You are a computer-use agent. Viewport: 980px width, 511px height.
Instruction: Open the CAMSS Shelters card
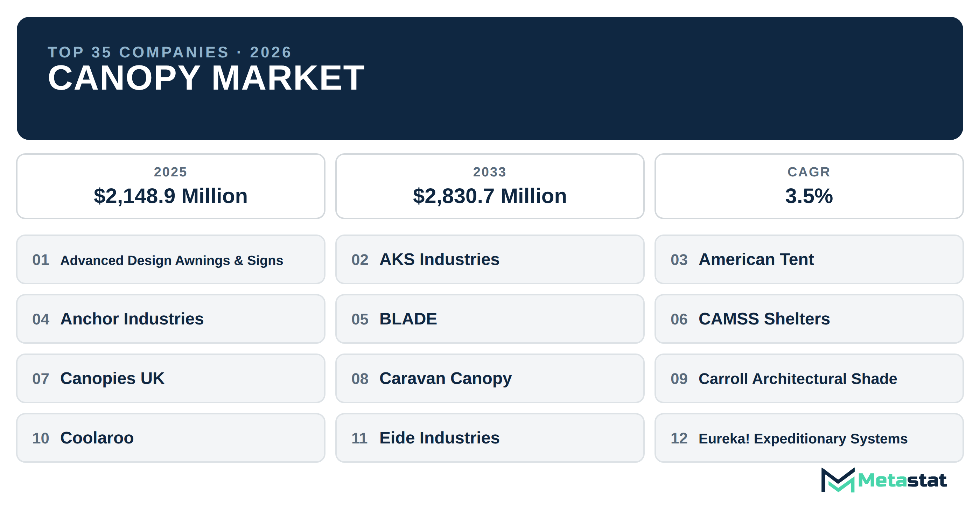click(x=809, y=319)
